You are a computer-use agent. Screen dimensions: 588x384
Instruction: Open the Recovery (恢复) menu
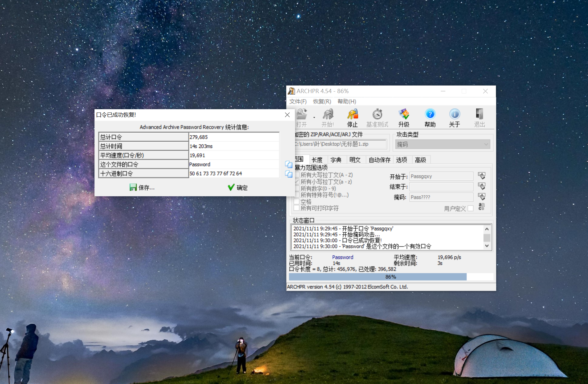[322, 101]
